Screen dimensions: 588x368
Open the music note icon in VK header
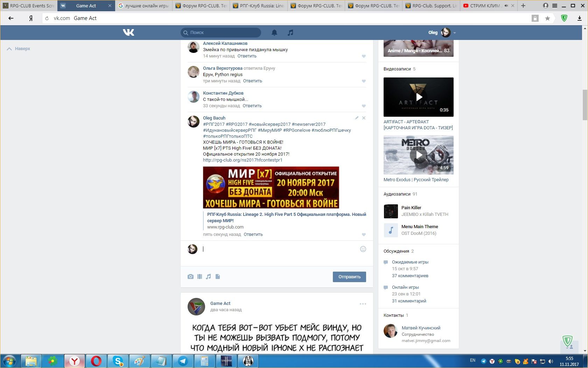coord(290,33)
